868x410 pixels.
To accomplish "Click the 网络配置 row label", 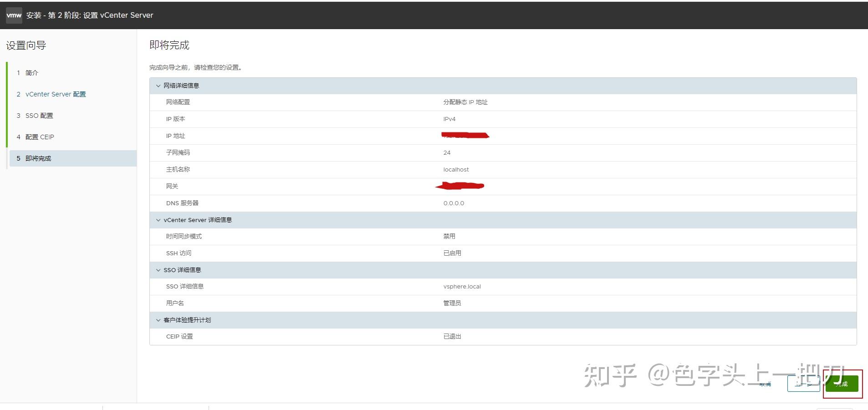I will tap(178, 102).
